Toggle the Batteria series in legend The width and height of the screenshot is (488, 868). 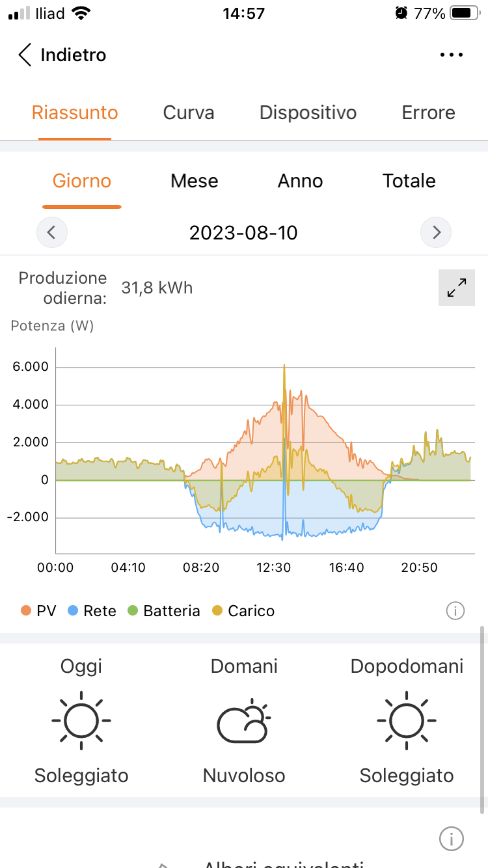(164, 611)
